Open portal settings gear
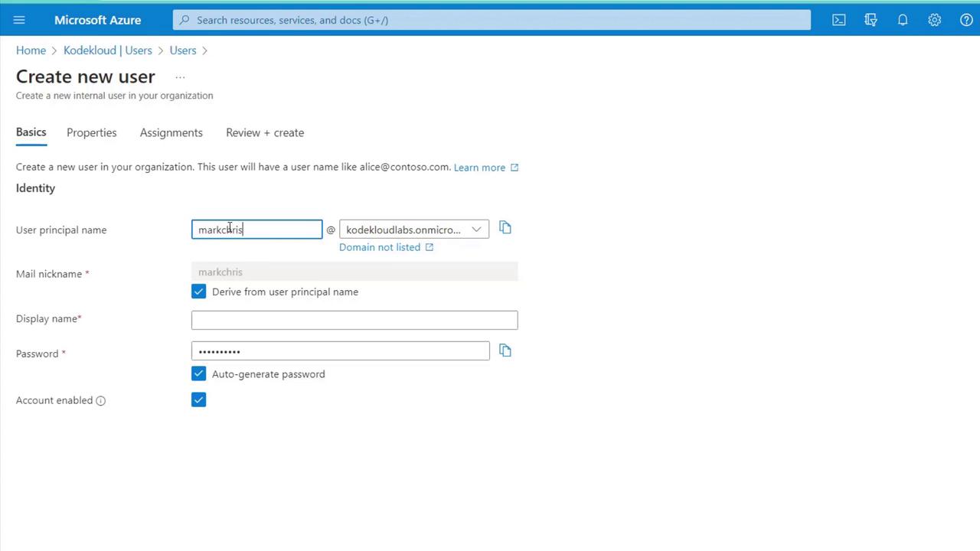 click(x=934, y=20)
